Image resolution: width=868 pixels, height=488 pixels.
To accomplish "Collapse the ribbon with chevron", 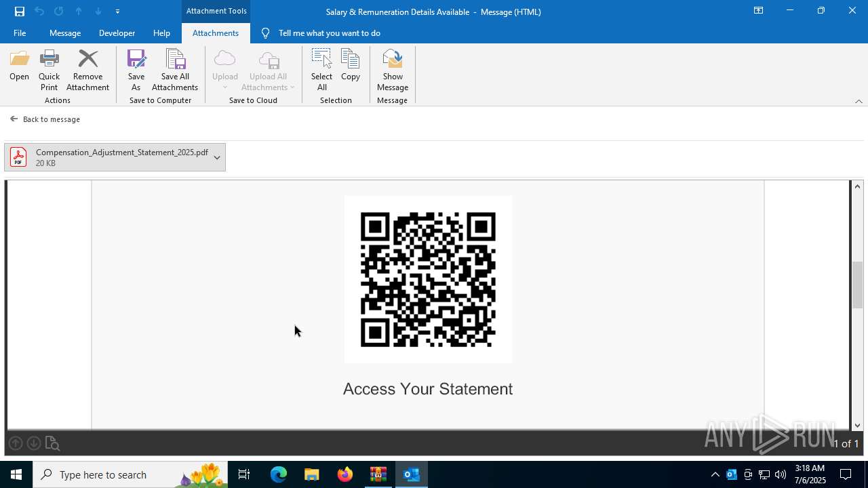I will coord(859,101).
